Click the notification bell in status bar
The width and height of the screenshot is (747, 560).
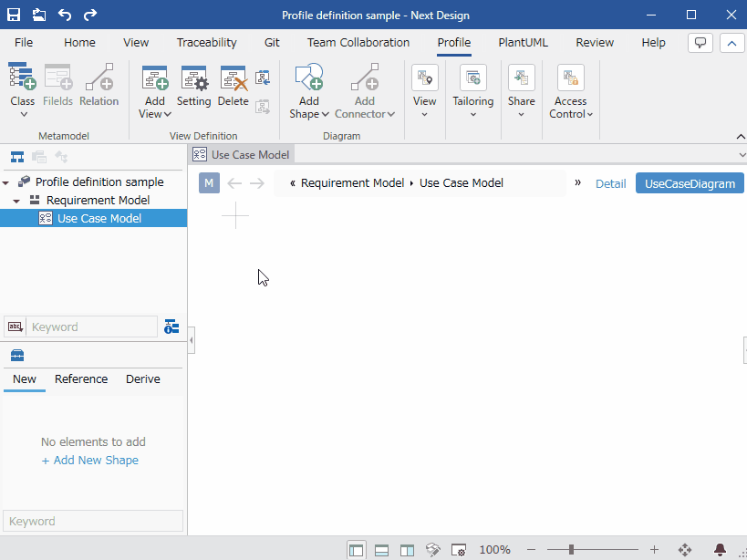(720, 550)
